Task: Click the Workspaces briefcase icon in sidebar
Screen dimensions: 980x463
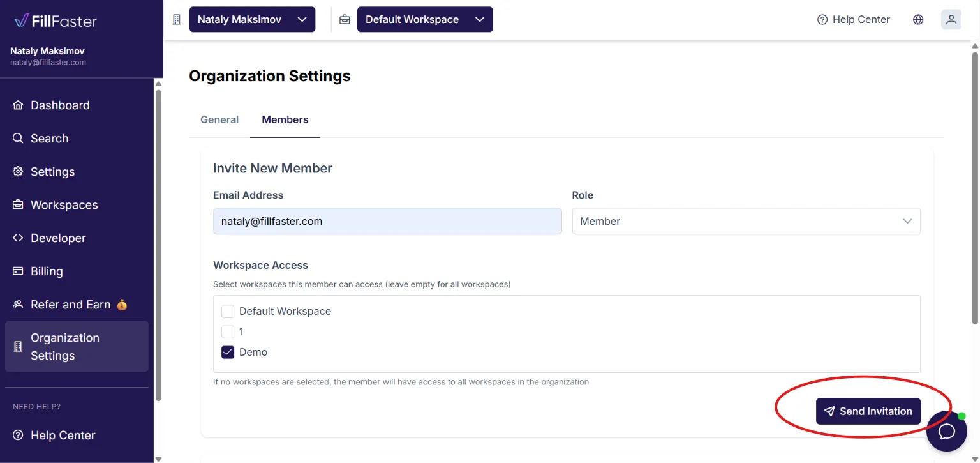Action: (18, 205)
